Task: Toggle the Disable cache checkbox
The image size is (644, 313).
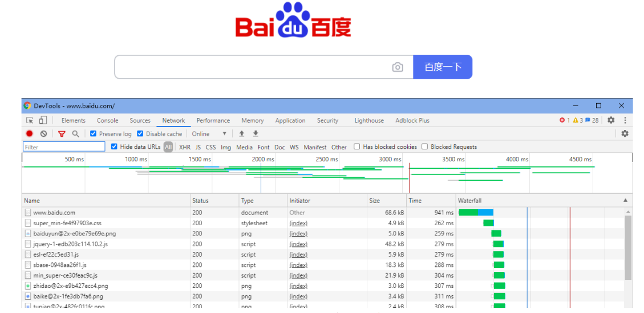Action: [x=140, y=134]
